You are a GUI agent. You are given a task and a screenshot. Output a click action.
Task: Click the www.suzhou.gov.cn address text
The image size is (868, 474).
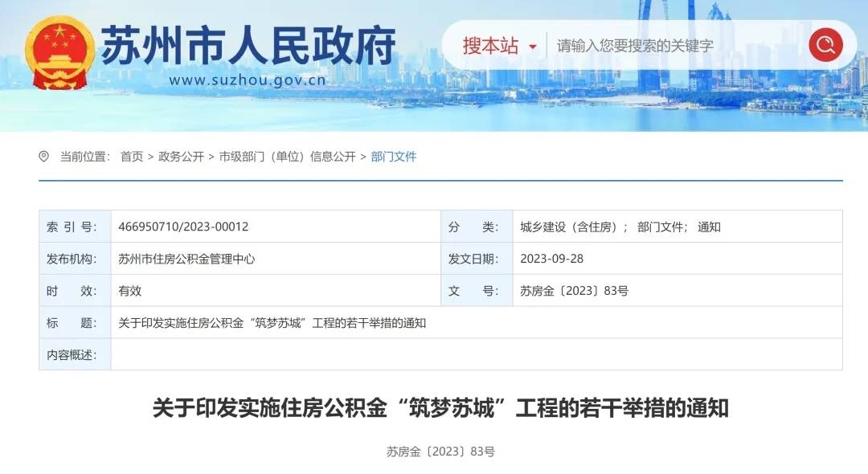click(x=247, y=80)
